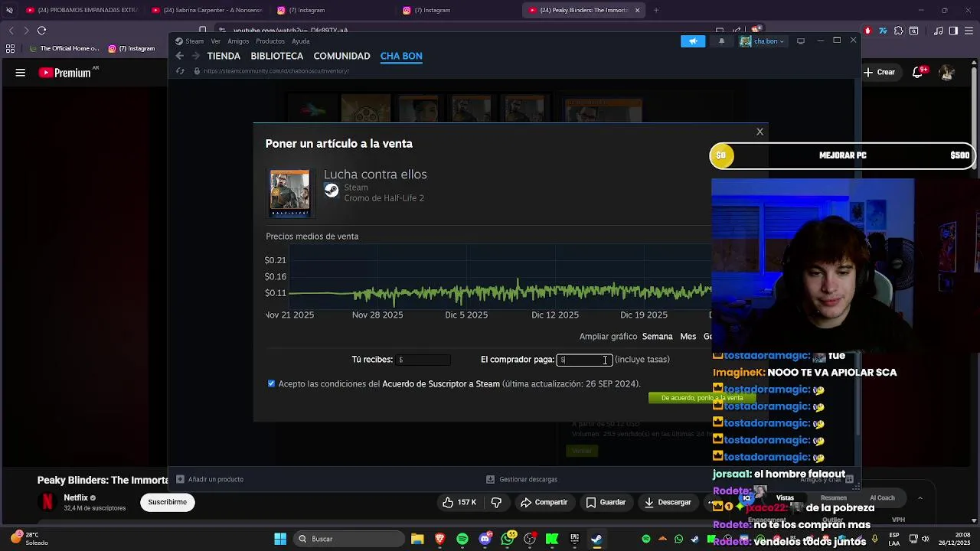Open Epic Games Launcher from taskbar
Screen dimensions: 980x551
pos(574,539)
